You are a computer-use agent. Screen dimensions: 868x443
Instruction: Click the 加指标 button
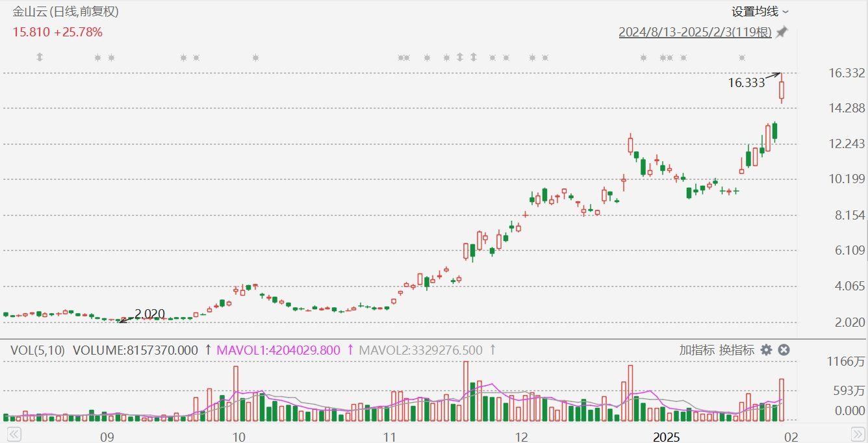tap(696, 350)
